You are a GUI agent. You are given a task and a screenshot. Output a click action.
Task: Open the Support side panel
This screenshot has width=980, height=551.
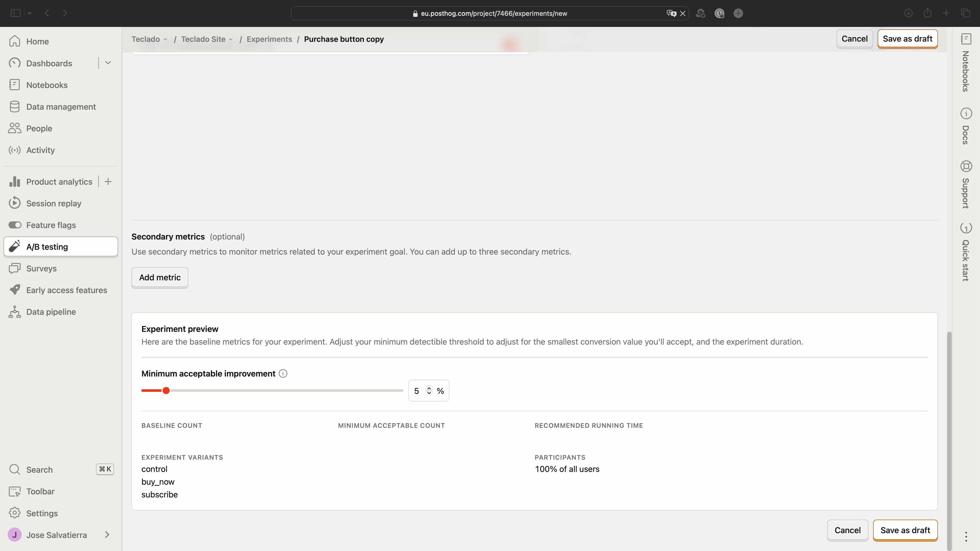click(966, 184)
